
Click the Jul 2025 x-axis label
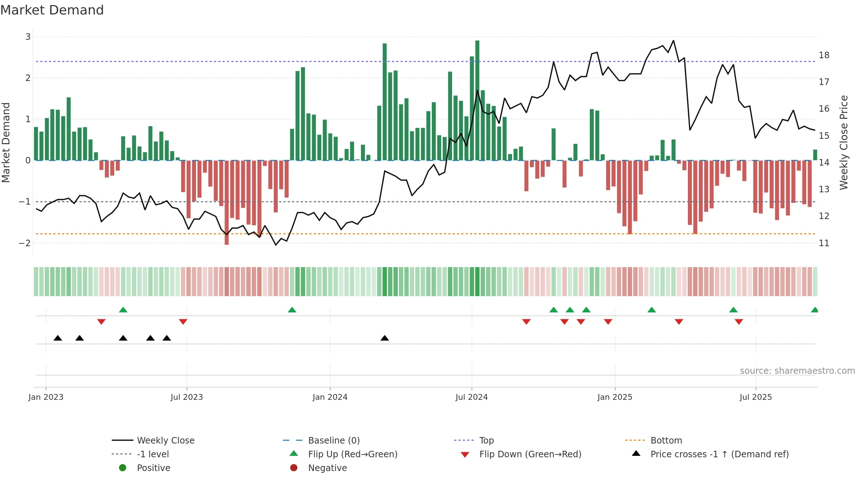pos(756,397)
